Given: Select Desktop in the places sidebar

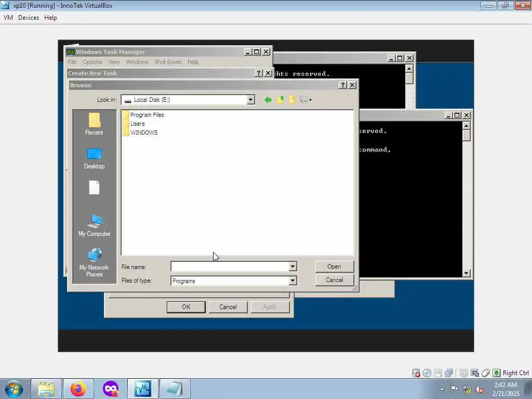Looking at the screenshot, I should [x=95, y=158].
